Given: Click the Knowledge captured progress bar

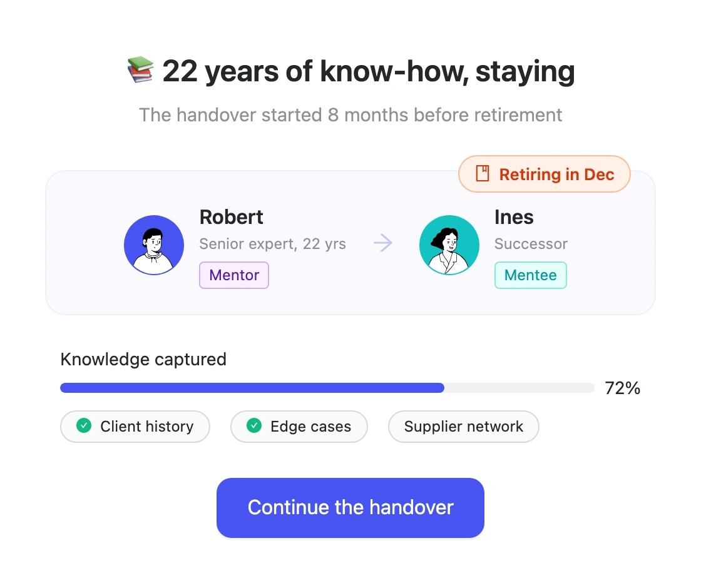Looking at the screenshot, I should tap(327, 388).
